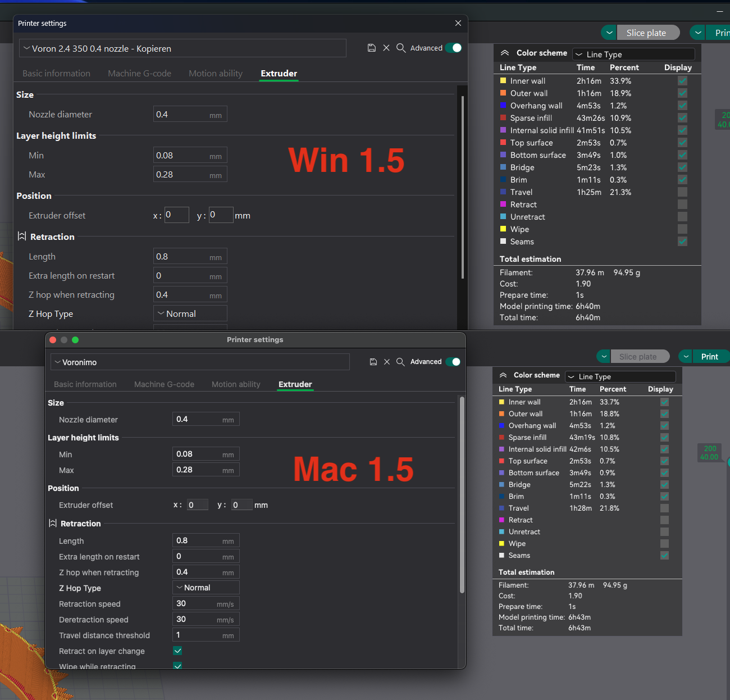Collapse the Color scheme panel in the Win view
730x700 pixels.
(x=504, y=52)
